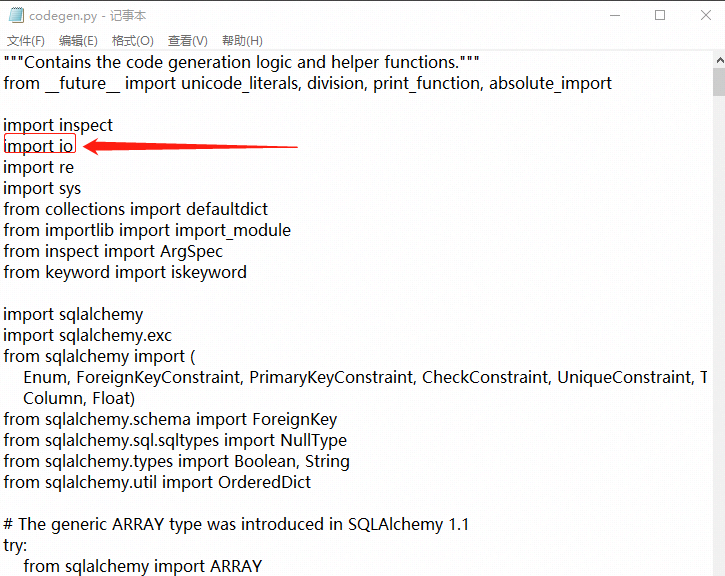Open the 格式(O) menu
The width and height of the screenshot is (725, 576).
pyautogui.click(x=133, y=41)
